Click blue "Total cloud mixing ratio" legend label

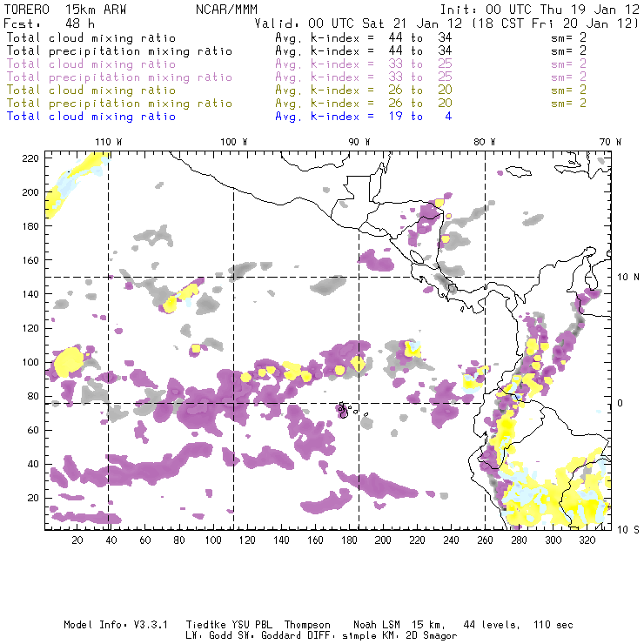[x=91, y=117]
